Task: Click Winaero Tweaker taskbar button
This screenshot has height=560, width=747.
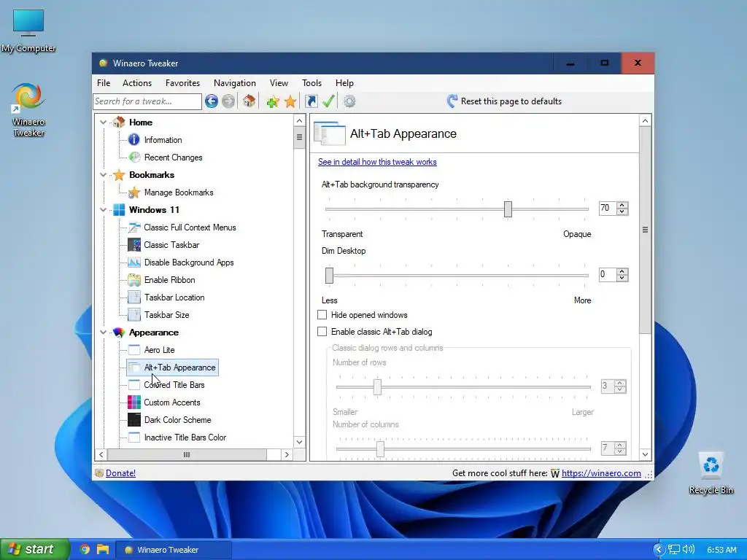Action: coord(175,550)
